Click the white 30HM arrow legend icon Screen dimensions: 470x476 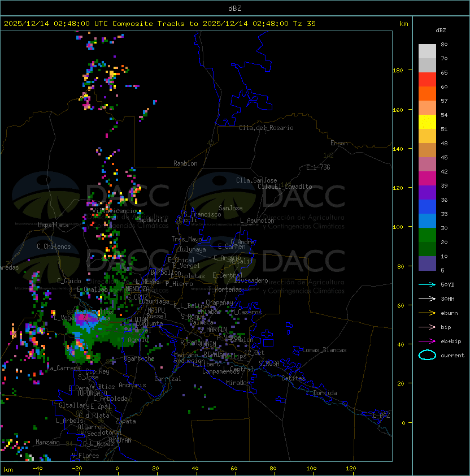(427, 298)
